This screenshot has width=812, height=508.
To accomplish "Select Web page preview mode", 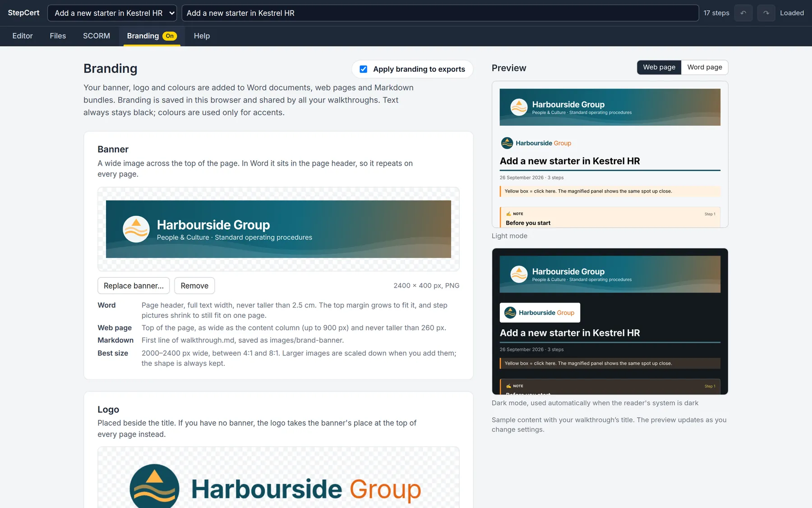I will point(659,67).
